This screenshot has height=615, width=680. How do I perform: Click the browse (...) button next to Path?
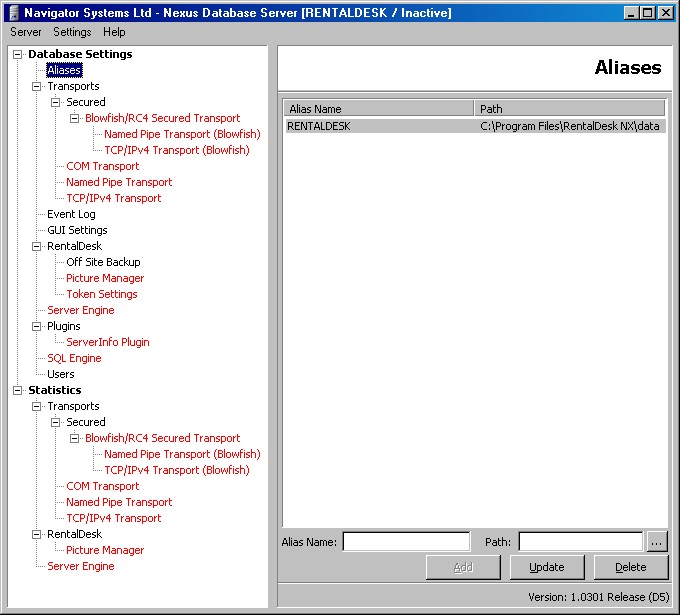point(657,542)
